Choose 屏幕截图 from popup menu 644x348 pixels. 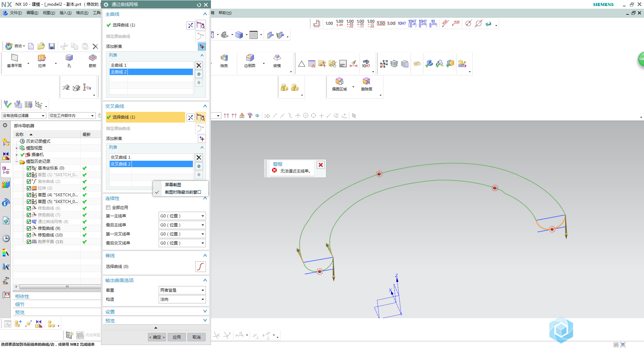(173, 185)
